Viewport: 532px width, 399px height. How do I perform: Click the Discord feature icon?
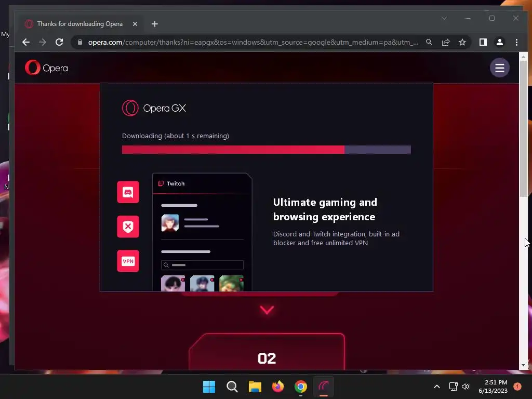128,192
